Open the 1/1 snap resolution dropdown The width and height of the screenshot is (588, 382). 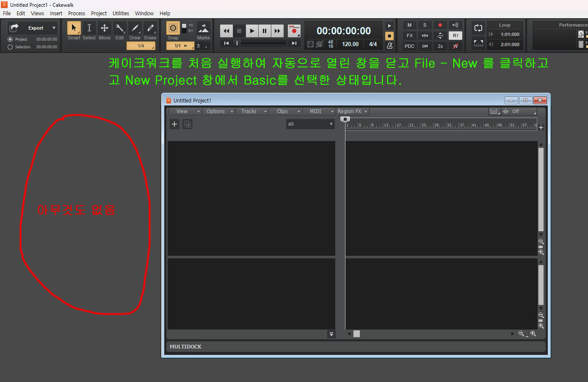(180, 46)
